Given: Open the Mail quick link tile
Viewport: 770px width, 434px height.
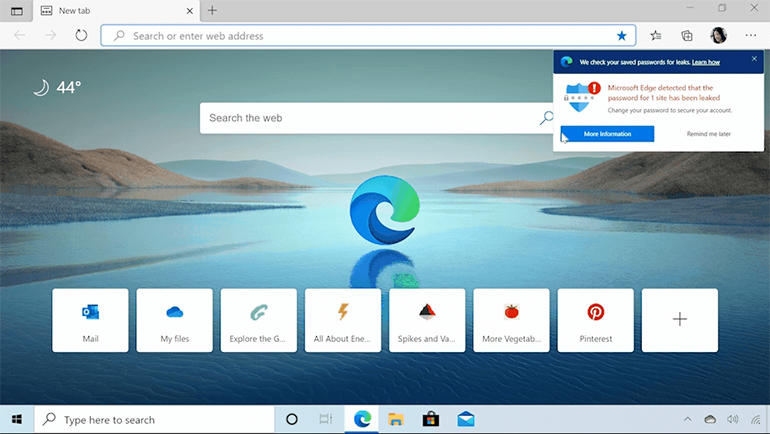Looking at the screenshot, I should (90, 320).
